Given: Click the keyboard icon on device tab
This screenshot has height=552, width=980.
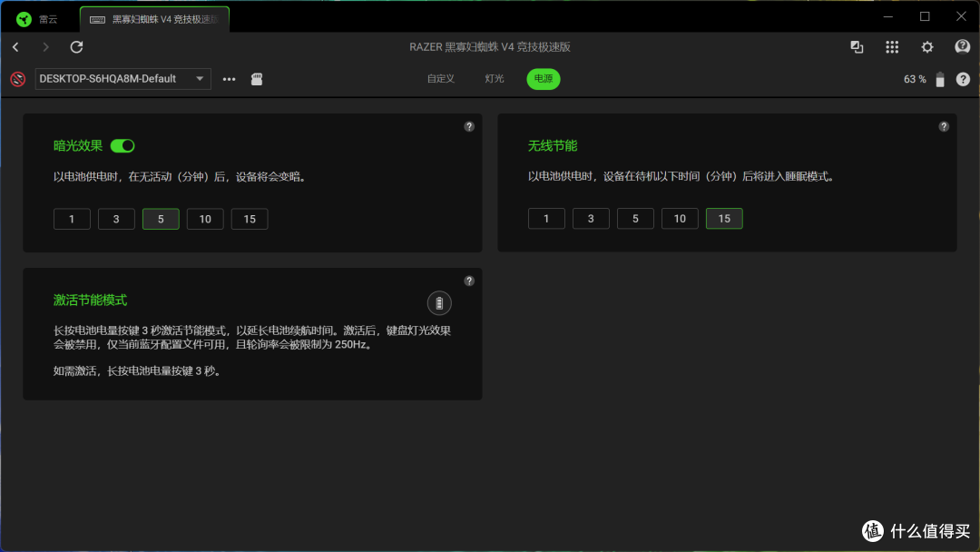Looking at the screenshot, I should [x=97, y=20].
